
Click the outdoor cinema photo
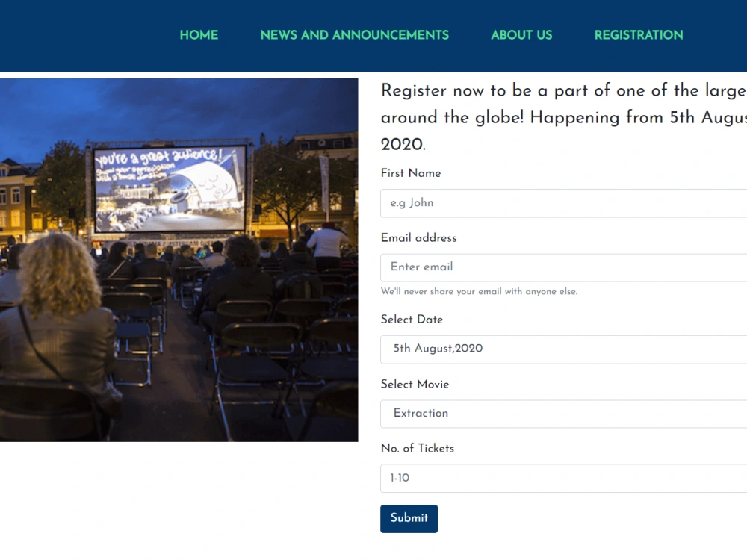tap(179, 260)
